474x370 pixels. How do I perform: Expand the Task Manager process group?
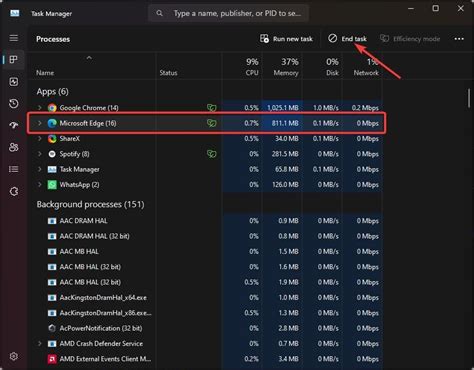(40, 169)
